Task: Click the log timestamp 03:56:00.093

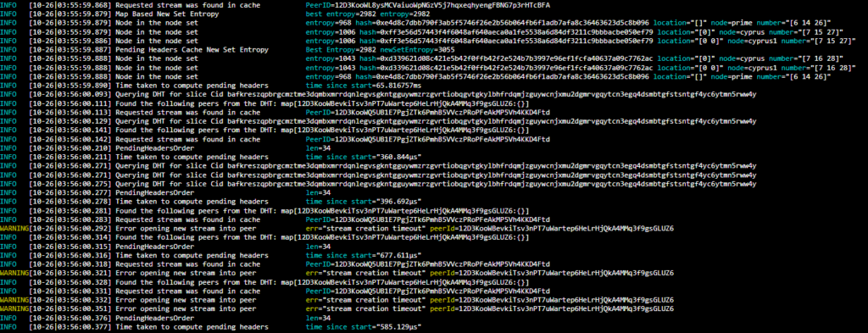Action: (70, 94)
